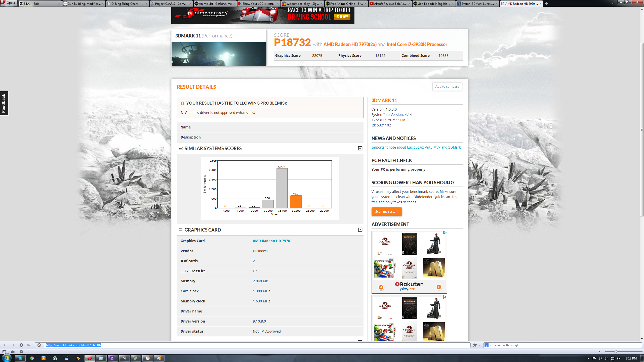The image size is (644, 362).
Task: Collapse the Graphics Card section
Action: pos(360,230)
